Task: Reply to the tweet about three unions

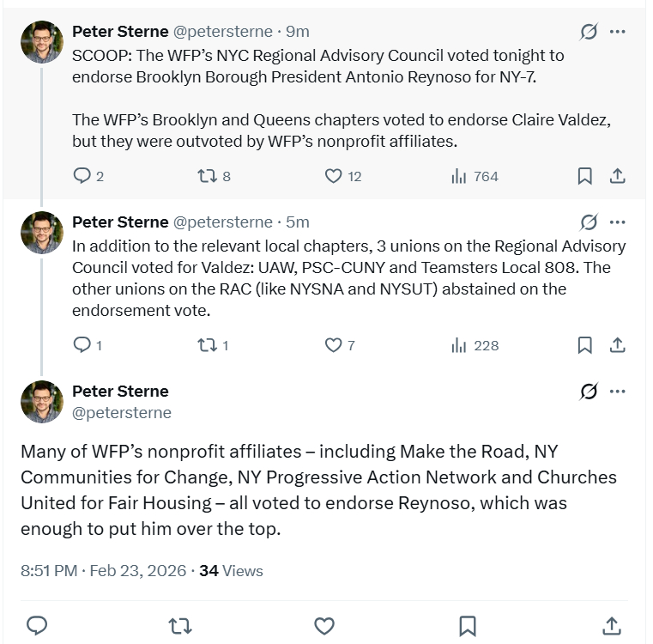Action: coord(82,345)
